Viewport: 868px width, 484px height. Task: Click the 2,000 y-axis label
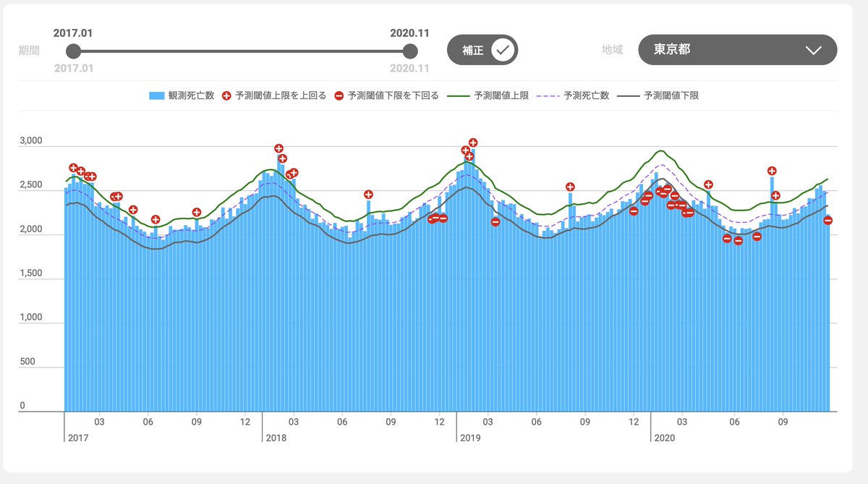[x=31, y=229]
